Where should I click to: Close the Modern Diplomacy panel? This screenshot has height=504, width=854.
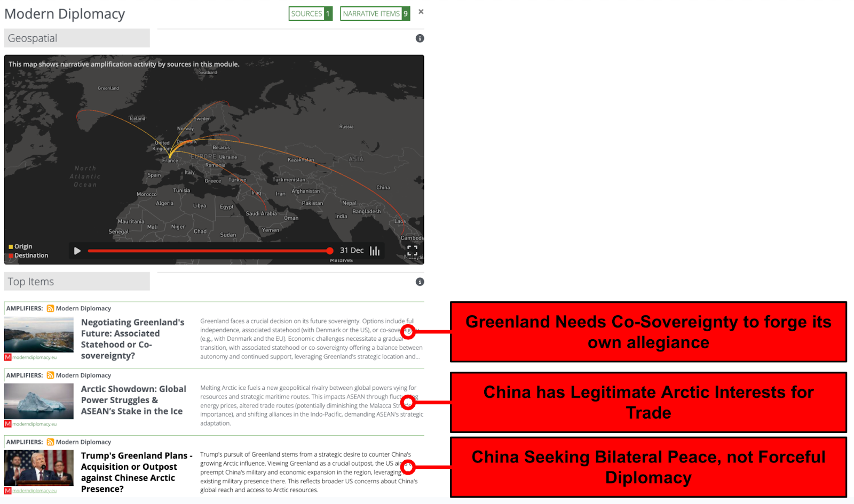coord(421,12)
